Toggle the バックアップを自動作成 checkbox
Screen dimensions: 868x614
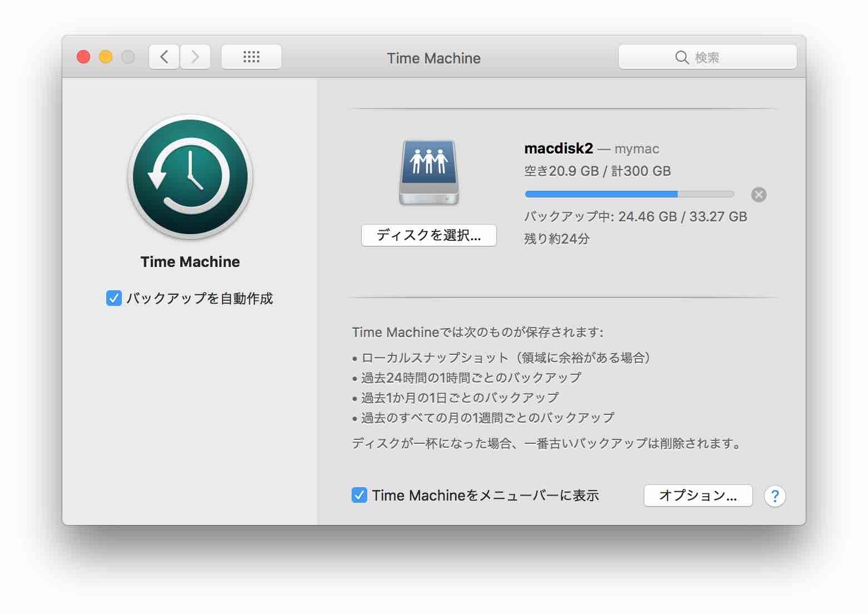click(x=114, y=299)
